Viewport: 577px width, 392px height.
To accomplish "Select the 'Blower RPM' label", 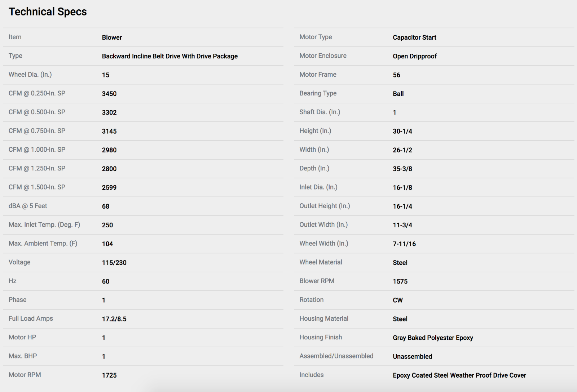I will click(317, 281).
